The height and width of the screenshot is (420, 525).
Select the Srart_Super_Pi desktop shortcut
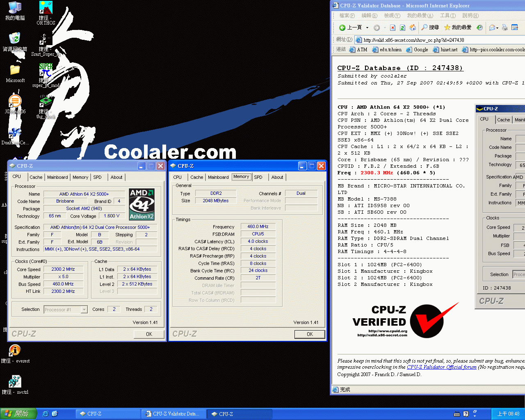(x=46, y=44)
